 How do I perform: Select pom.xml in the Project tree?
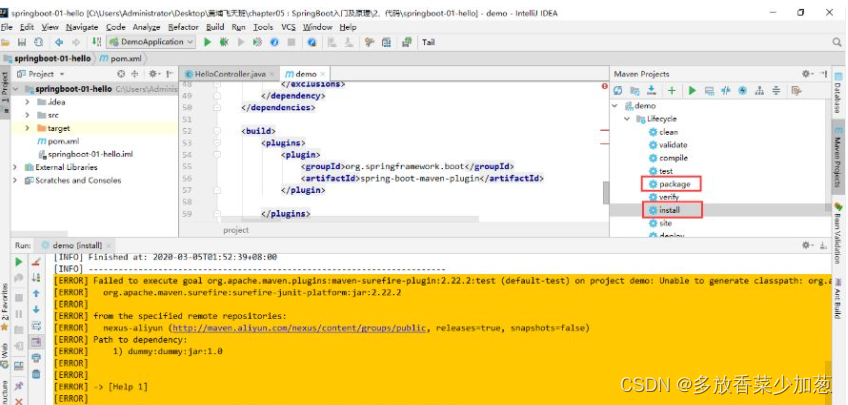click(58, 141)
